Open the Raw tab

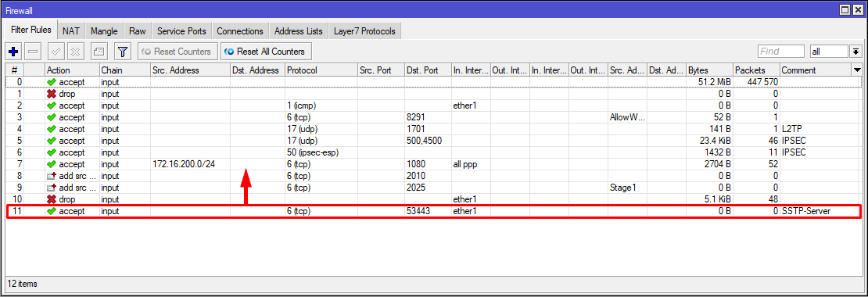click(x=138, y=31)
